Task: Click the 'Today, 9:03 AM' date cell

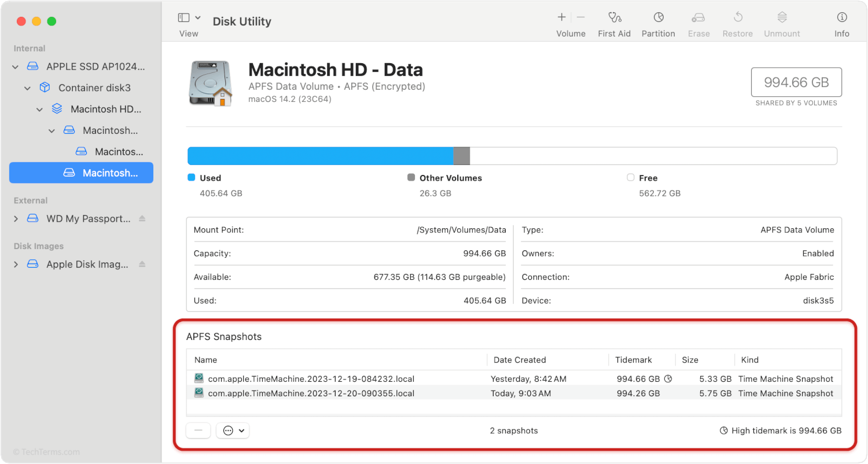Action: (x=521, y=393)
